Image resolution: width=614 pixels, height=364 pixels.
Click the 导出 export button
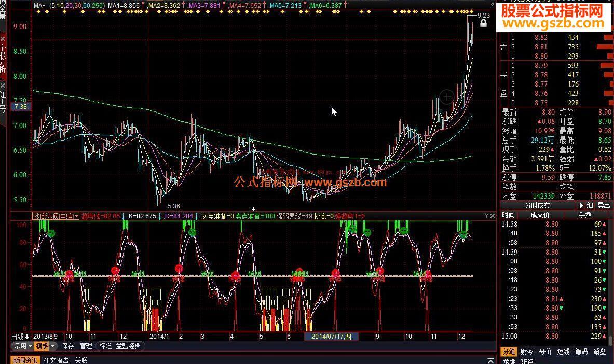604,205
